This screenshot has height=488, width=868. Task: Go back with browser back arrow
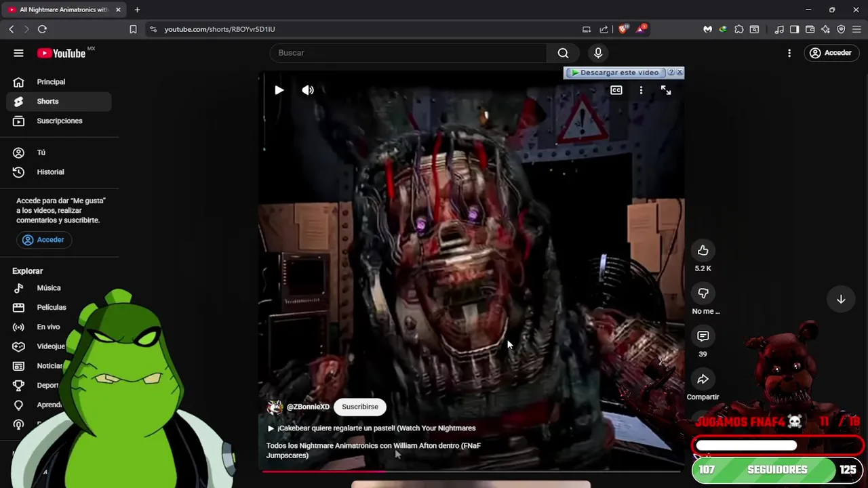click(x=12, y=29)
